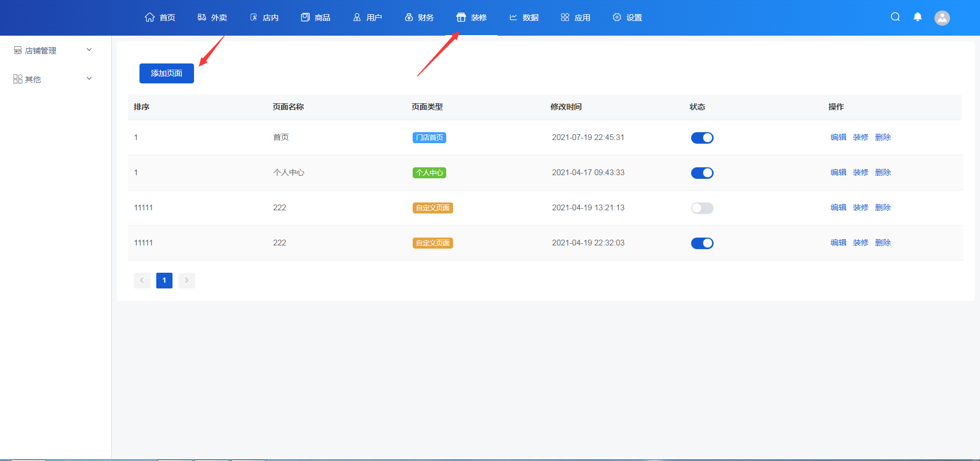Click the page name 个人中心 cell
980x461 pixels.
pos(289,173)
